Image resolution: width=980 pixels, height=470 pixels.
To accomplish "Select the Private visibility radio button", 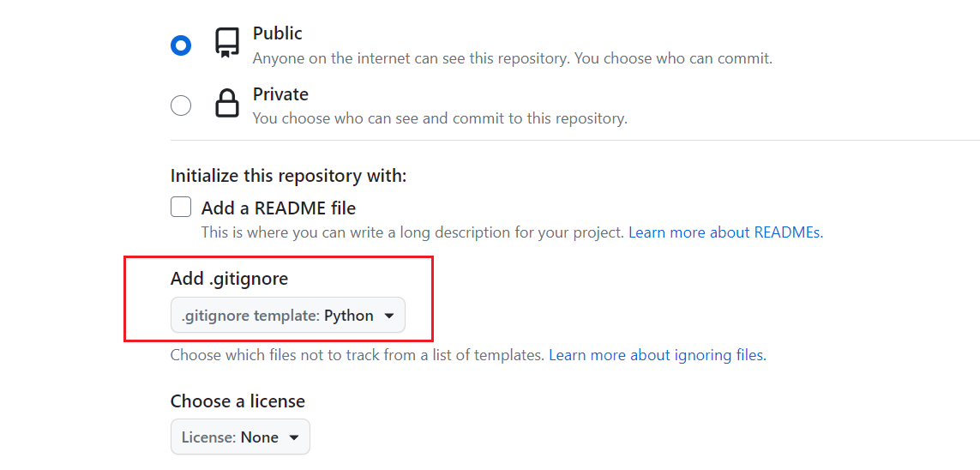I will click(181, 105).
